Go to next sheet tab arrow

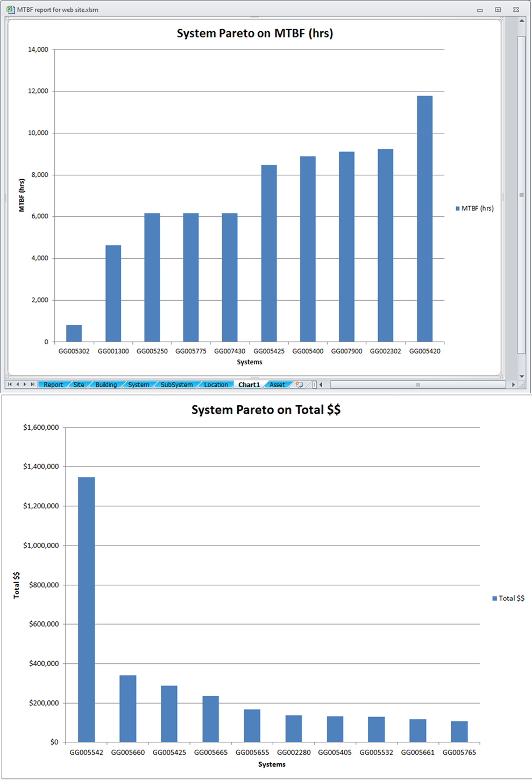click(25, 385)
